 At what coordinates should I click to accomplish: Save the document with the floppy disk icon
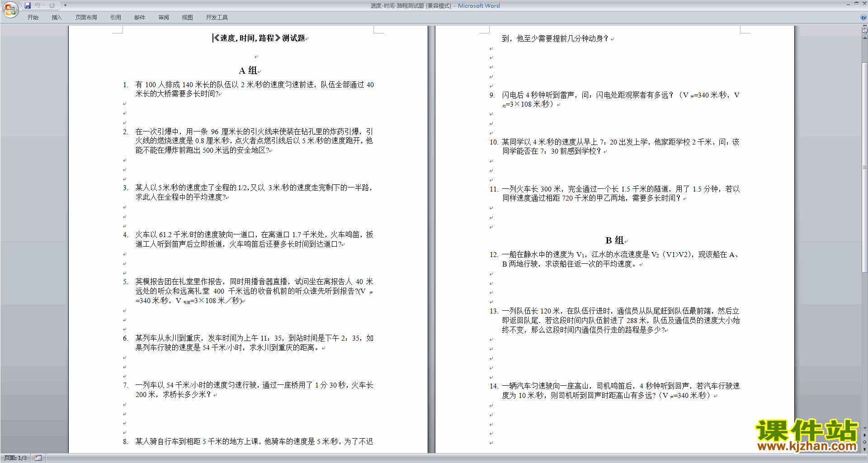click(x=28, y=5)
